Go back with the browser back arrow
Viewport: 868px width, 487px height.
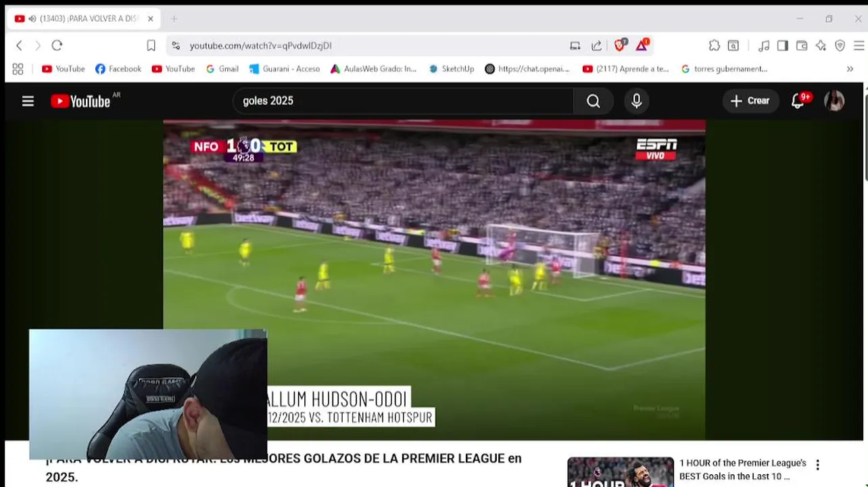coord(19,45)
